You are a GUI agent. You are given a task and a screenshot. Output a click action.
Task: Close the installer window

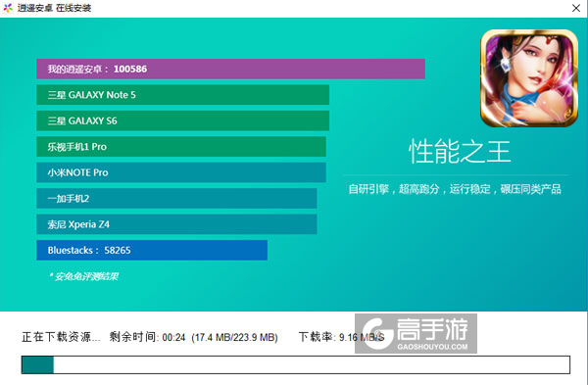pyautogui.click(x=576, y=8)
